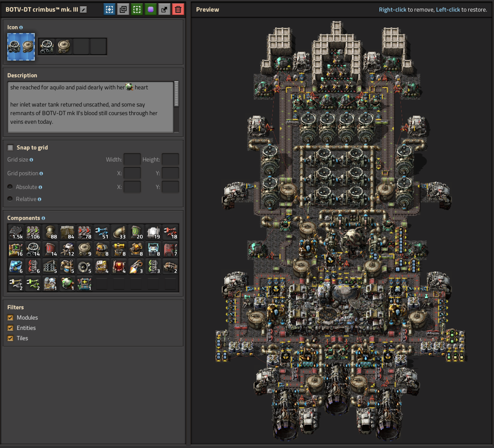Click green turbo splitter component (3)
The height and width of the screenshot is (448, 494).
click(153, 267)
